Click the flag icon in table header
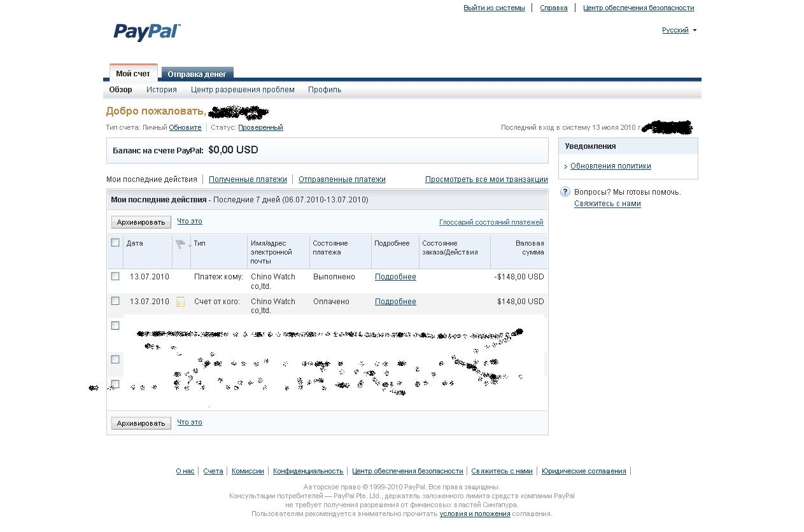The height and width of the screenshot is (532, 804). pos(180,244)
